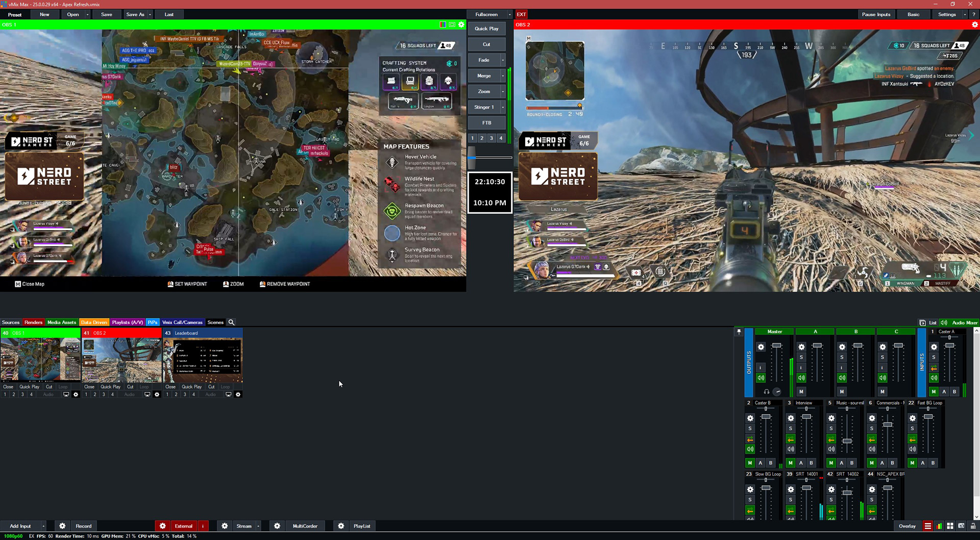Screen dimensions: 980x540
Task: Expand the Merge transition dropdown
Action: pyautogui.click(x=503, y=76)
